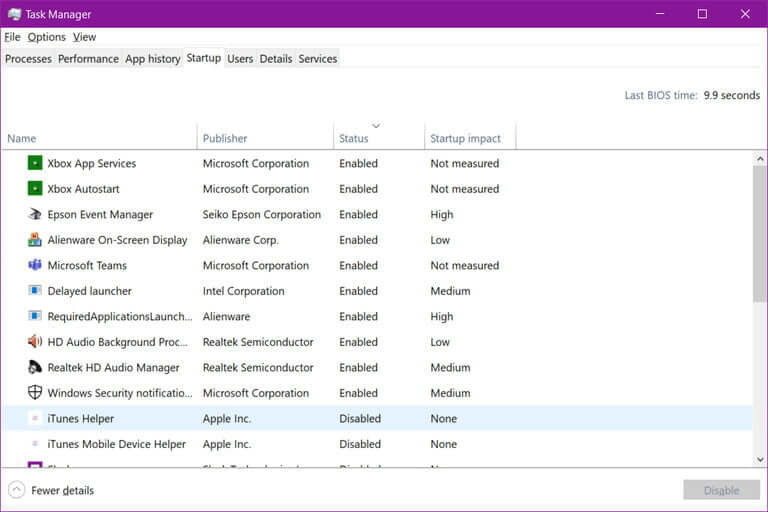Image resolution: width=768 pixels, height=512 pixels.
Task: Switch to the Services tab
Action: [318, 59]
